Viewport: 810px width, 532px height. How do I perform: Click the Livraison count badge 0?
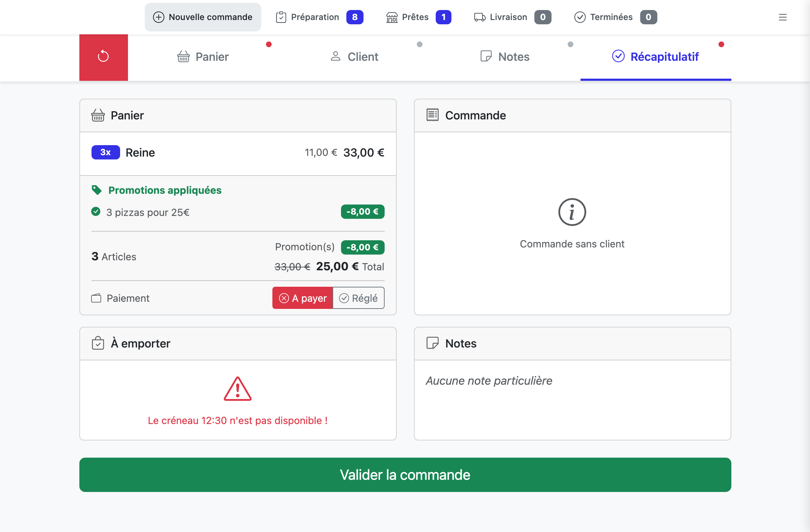pyautogui.click(x=543, y=17)
